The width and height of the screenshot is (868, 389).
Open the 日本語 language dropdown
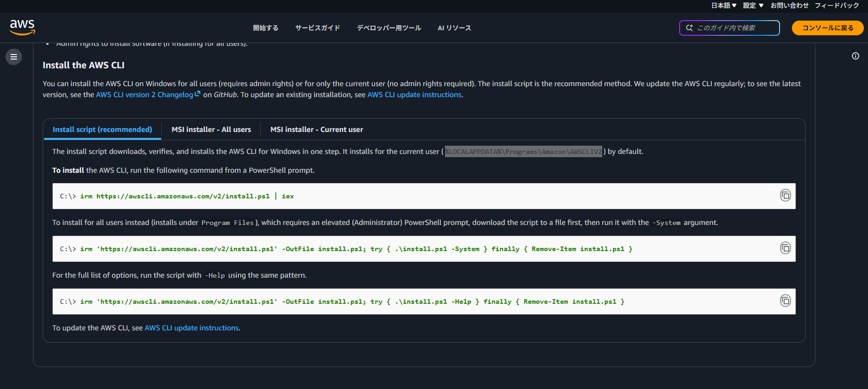coord(724,5)
